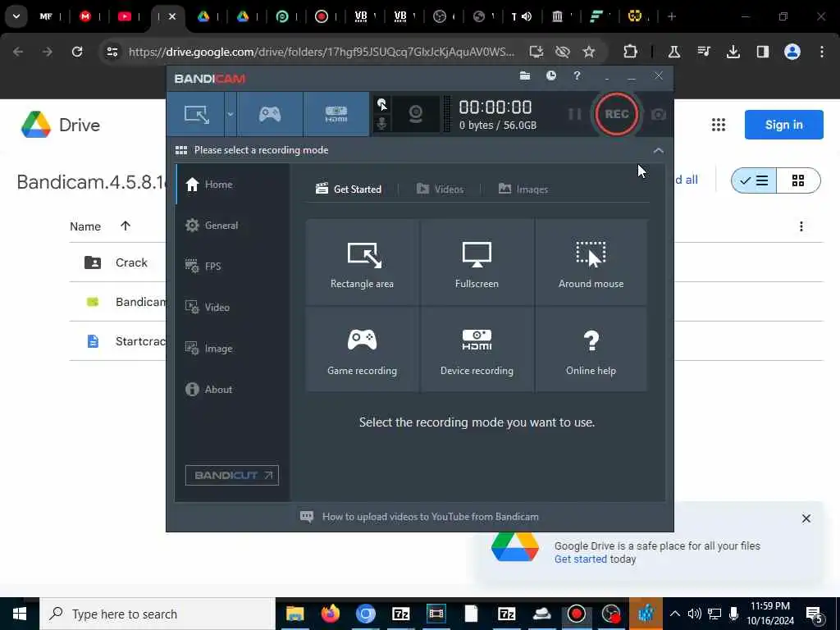The width and height of the screenshot is (840, 630).
Task: Click the Drive logo in header
Action: 61,125
